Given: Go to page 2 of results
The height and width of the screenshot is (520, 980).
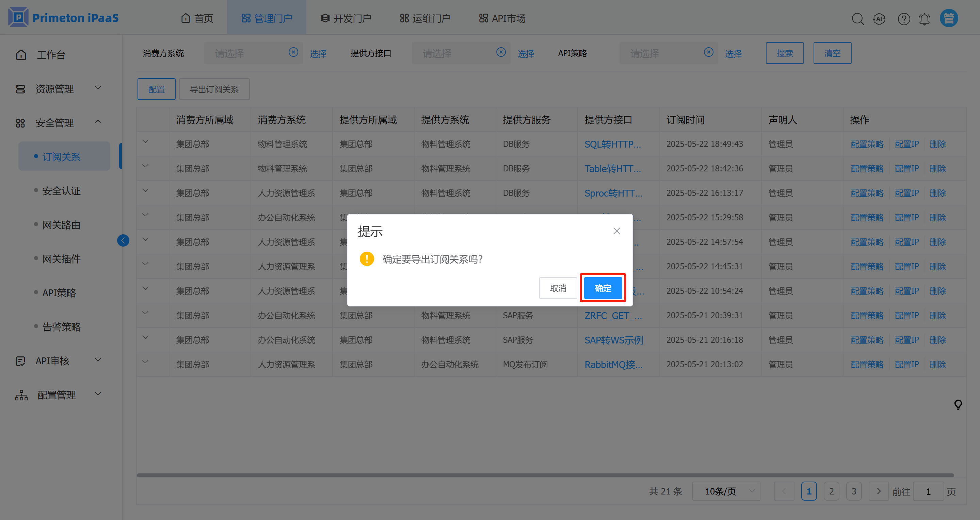Looking at the screenshot, I should point(831,491).
